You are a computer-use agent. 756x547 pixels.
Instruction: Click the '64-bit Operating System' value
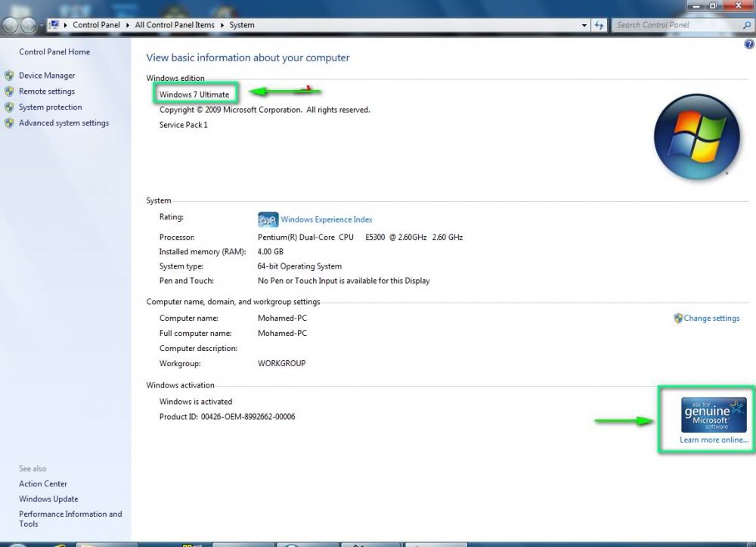[x=299, y=266]
